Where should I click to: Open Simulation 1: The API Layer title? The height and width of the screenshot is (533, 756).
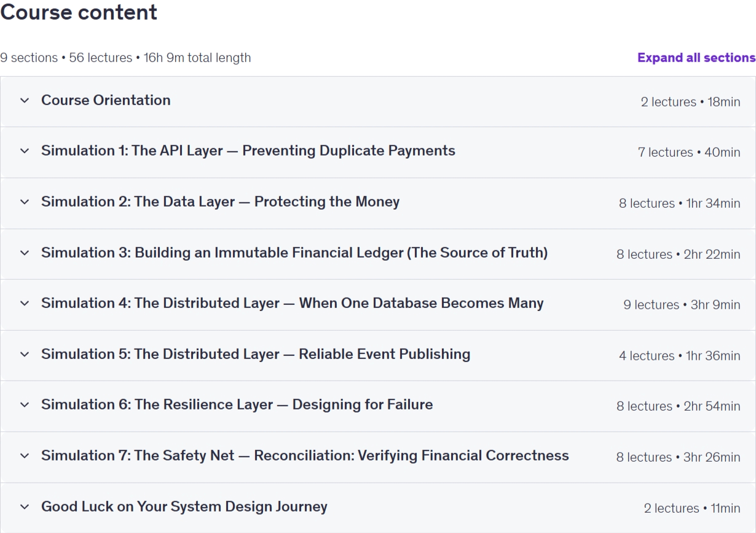coord(248,151)
